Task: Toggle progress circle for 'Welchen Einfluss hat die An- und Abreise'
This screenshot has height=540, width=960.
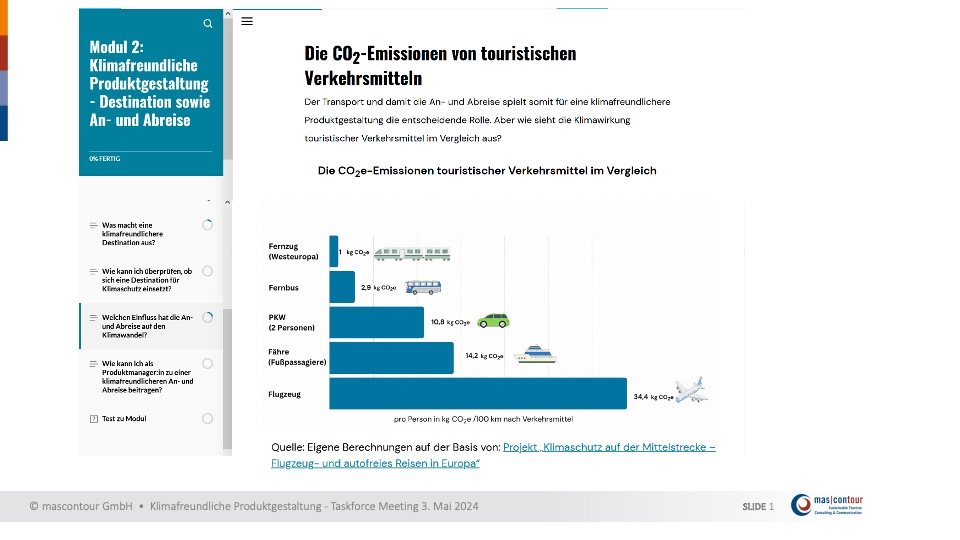Action: tap(208, 317)
